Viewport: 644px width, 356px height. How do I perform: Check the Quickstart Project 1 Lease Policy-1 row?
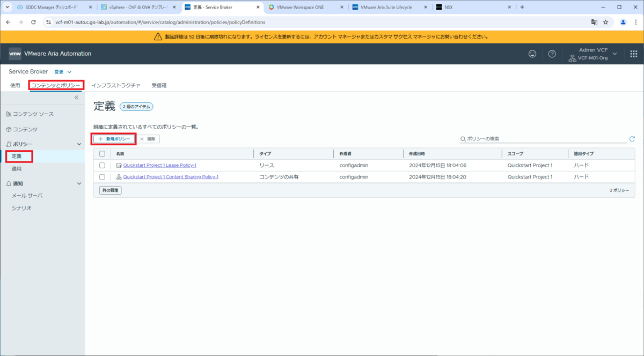click(x=102, y=165)
